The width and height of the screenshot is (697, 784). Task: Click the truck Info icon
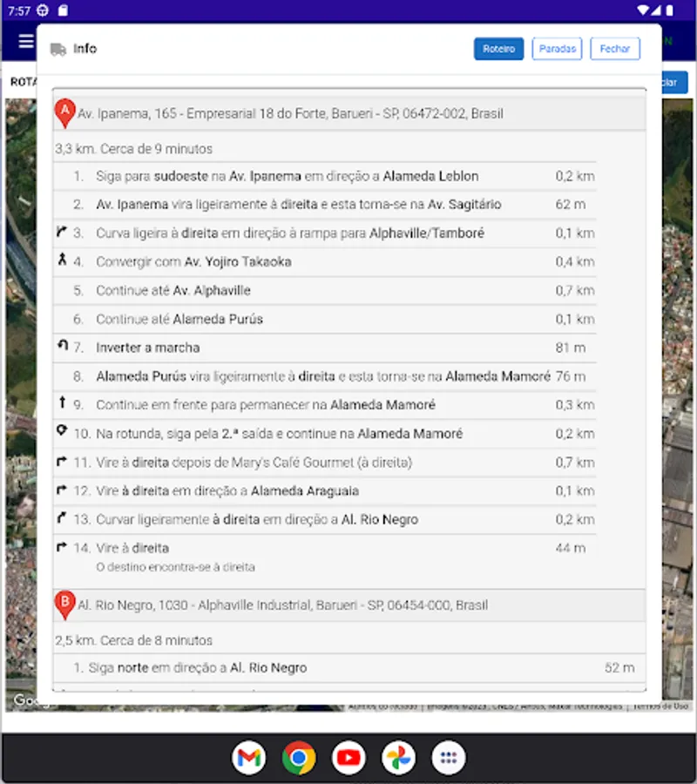[58, 49]
